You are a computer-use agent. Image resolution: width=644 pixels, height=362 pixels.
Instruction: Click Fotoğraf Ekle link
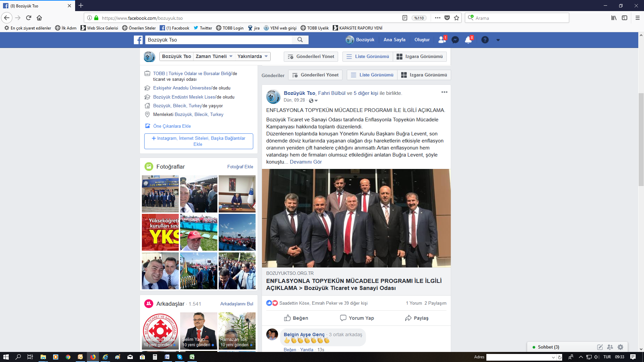(x=240, y=167)
